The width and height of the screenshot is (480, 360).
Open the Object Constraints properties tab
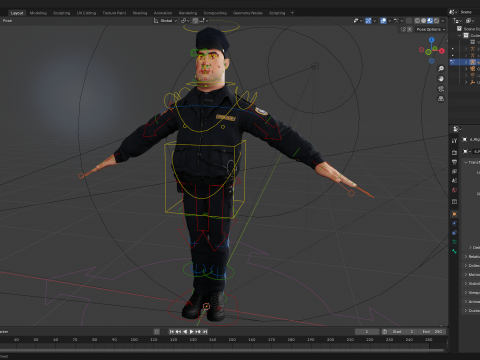pyautogui.click(x=454, y=233)
